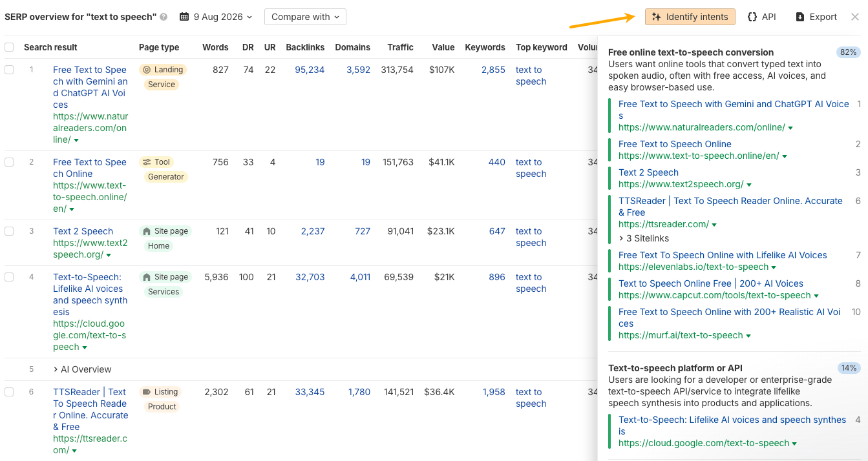Image resolution: width=868 pixels, height=461 pixels.
Task: Select the Free online text-to-speech conversion heading
Action: click(691, 52)
